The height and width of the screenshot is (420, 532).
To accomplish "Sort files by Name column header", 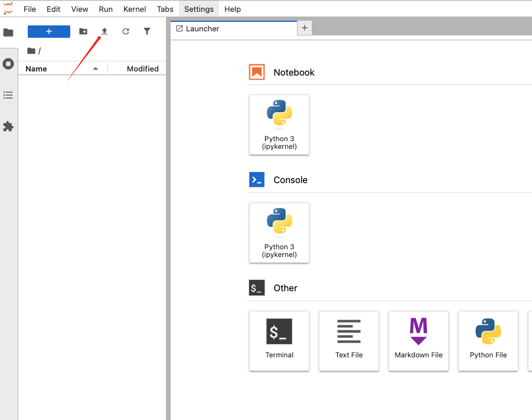I will [36, 69].
